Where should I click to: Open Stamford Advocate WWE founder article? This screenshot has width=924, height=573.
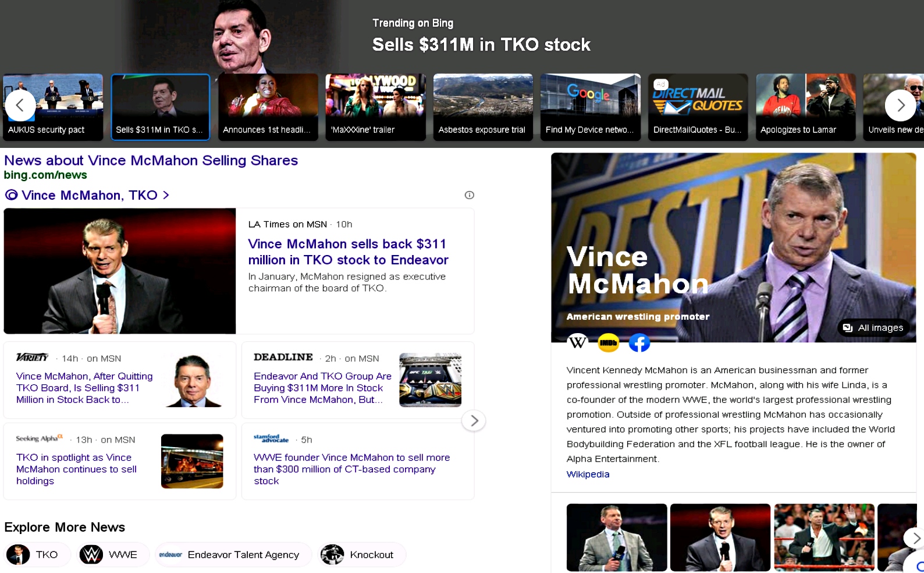(351, 469)
